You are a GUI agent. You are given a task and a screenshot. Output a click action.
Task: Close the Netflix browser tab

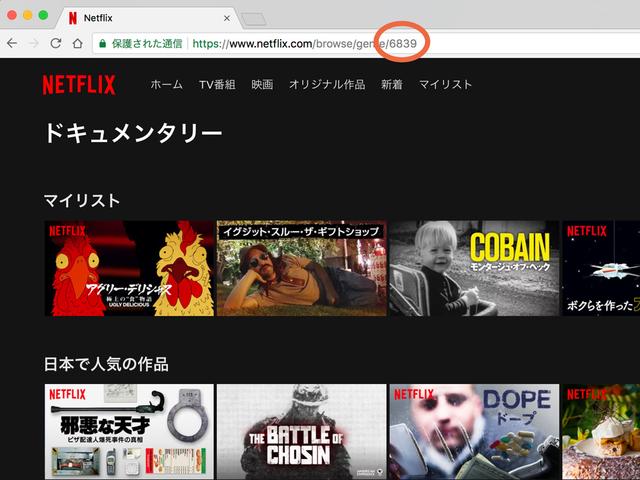tap(227, 18)
